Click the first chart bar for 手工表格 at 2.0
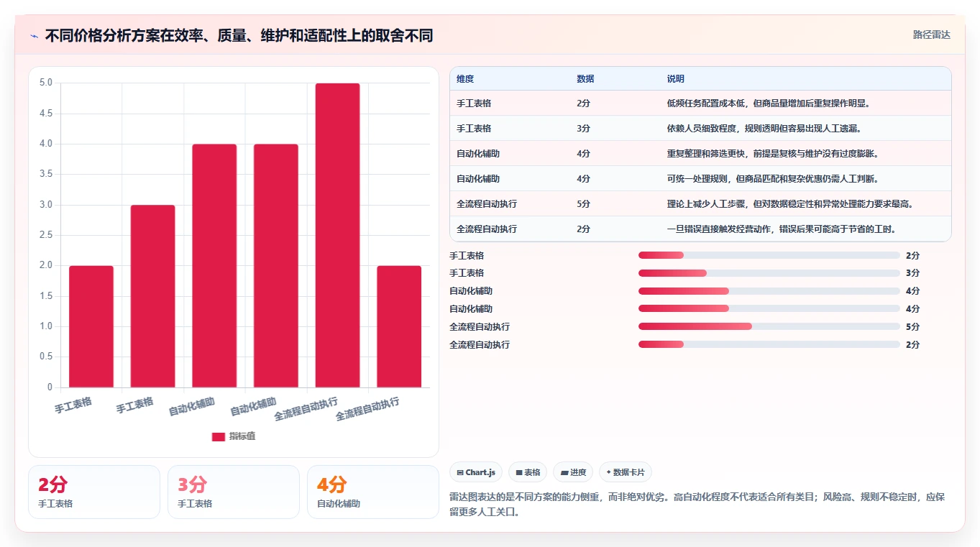The height and width of the screenshot is (547, 980). (91, 326)
